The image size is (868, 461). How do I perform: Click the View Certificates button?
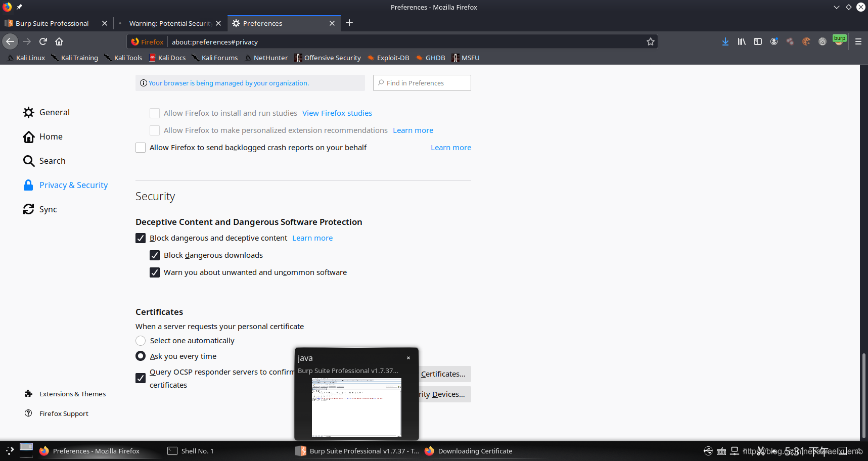tap(445, 374)
